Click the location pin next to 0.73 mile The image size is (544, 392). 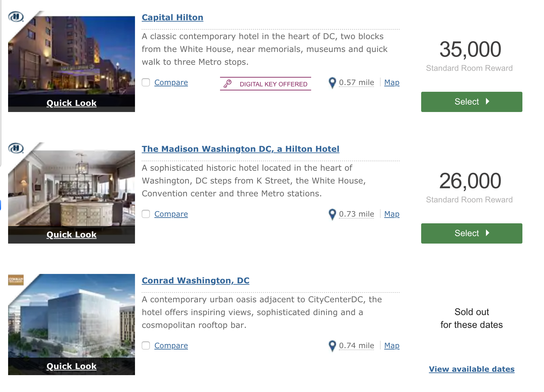(332, 215)
